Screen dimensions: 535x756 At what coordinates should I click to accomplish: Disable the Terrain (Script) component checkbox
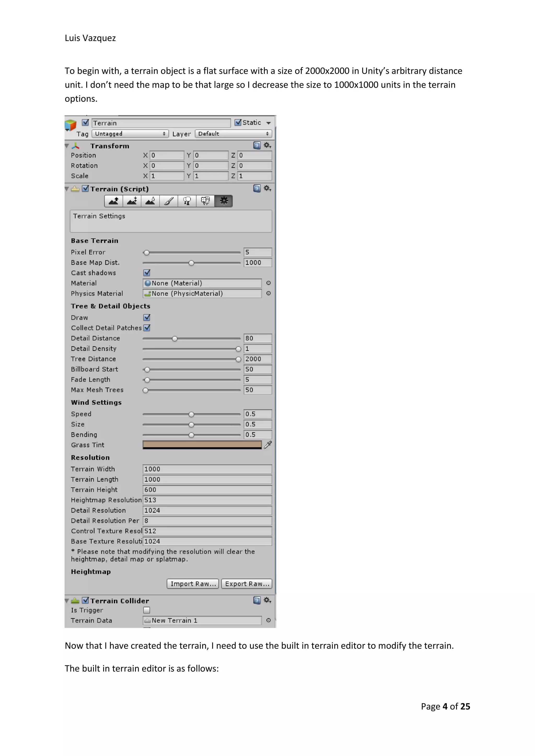(85, 188)
